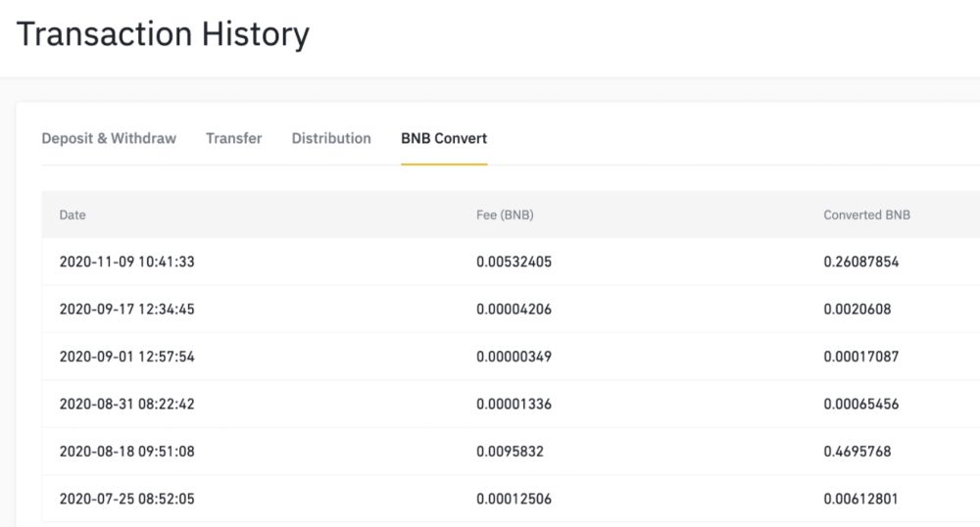The image size is (980, 527).
Task: Switch to the Transfer tab
Action: coord(234,139)
